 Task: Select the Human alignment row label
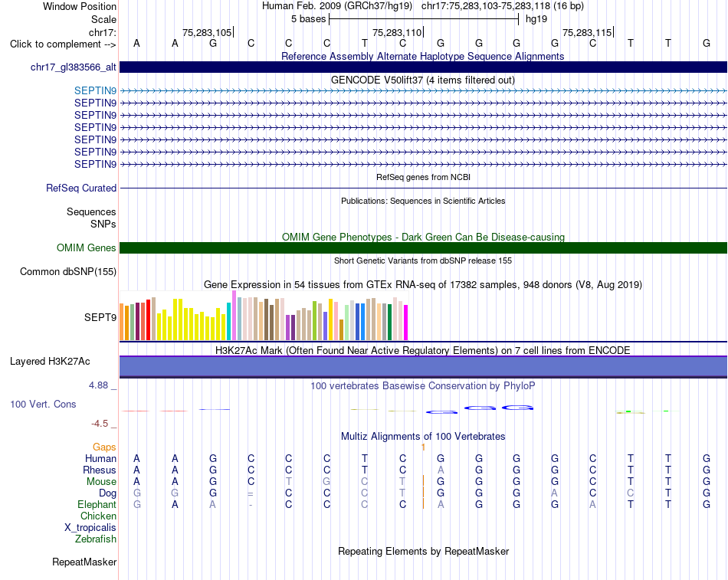pos(100,459)
